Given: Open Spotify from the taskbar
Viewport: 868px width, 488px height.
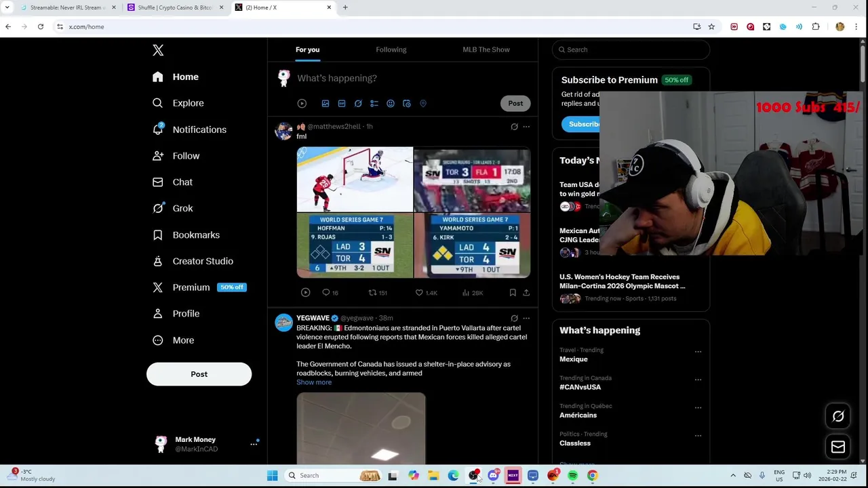Looking at the screenshot, I should (x=573, y=476).
